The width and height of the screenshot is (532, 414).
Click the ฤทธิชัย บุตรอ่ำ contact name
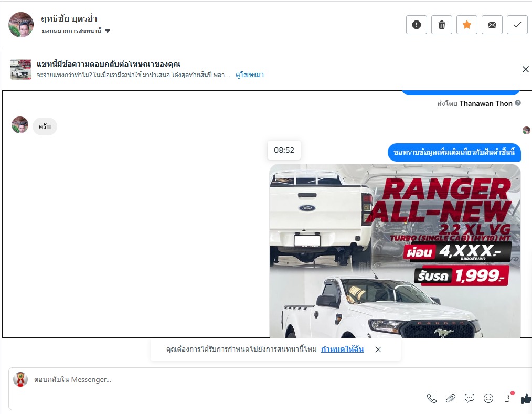pos(69,19)
